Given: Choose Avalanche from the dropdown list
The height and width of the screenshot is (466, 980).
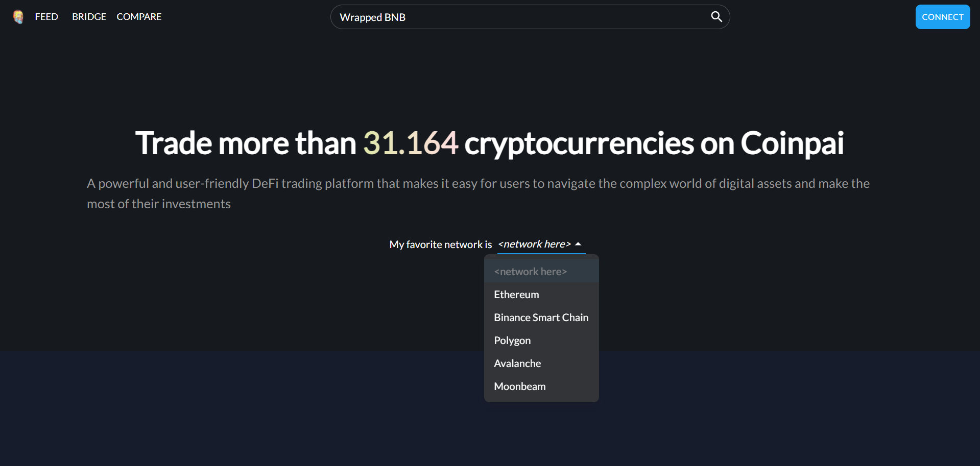Looking at the screenshot, I should pos(541,363).
